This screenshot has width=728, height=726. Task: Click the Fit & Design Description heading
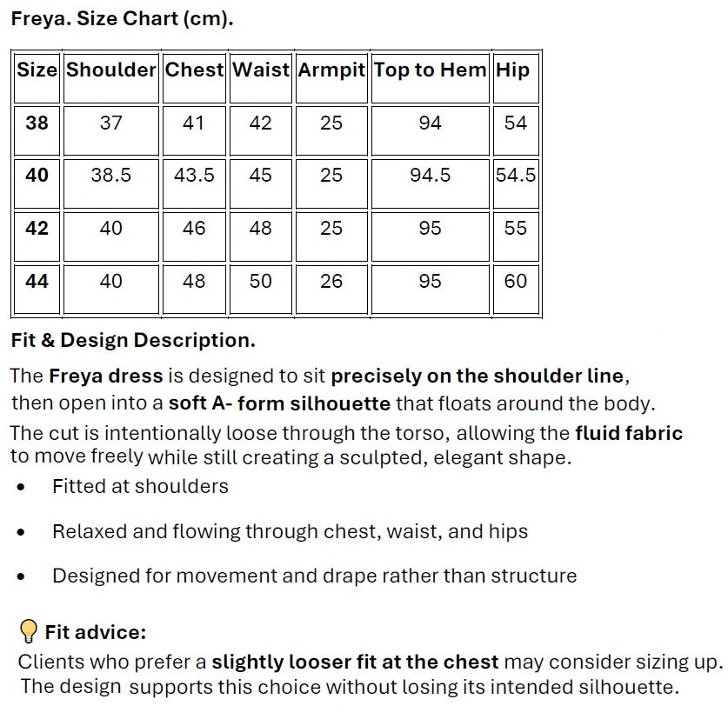[x=133, y=341]
